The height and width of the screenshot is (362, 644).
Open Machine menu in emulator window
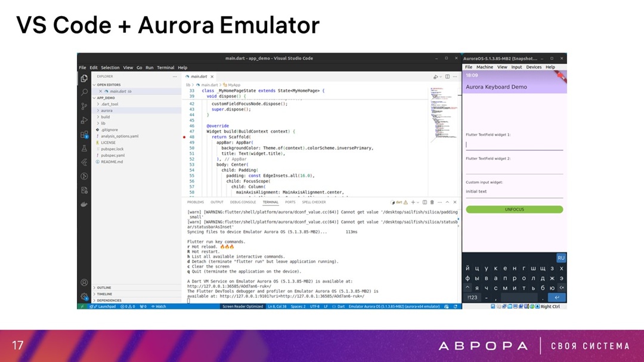pos(484,67)
